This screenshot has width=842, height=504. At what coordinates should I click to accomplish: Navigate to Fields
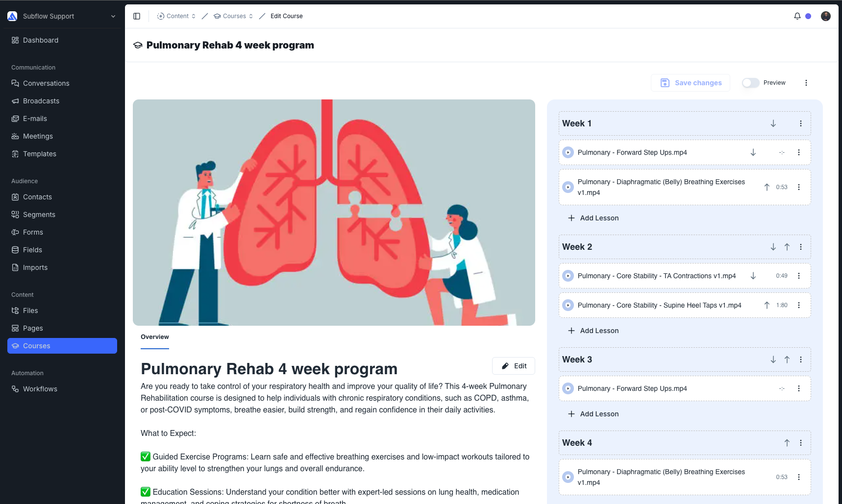[x=62, y=250]
